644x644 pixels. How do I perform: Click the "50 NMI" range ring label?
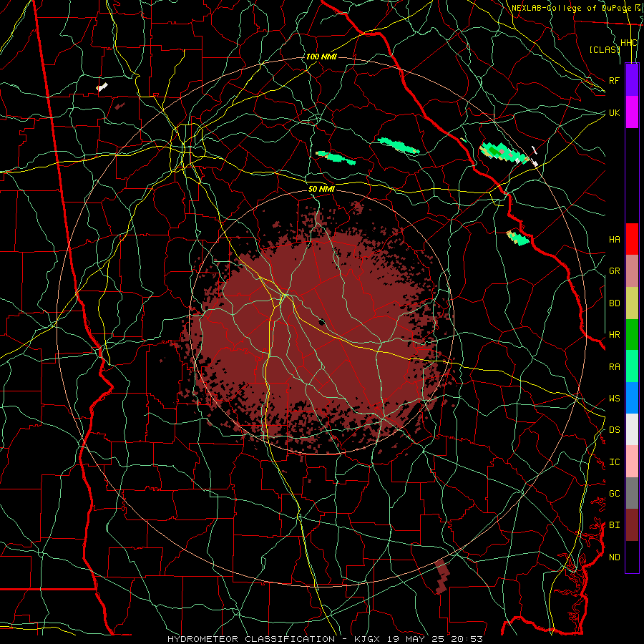tap(321, 189)
